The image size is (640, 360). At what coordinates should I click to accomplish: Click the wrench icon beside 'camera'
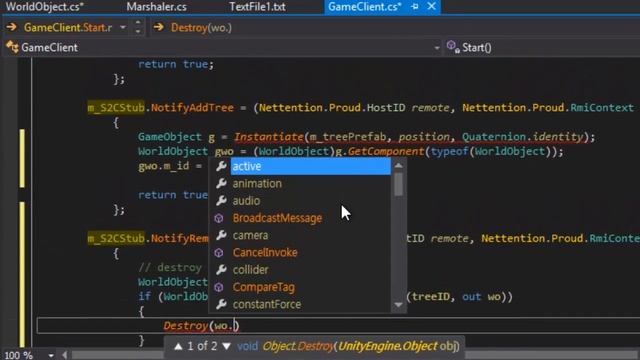tap(221, 235)
